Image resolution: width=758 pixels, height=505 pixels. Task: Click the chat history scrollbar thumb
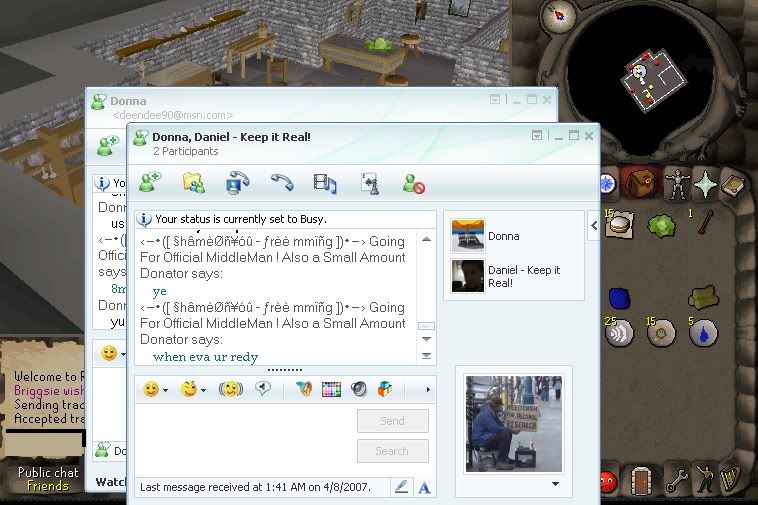tap(426, 326)
